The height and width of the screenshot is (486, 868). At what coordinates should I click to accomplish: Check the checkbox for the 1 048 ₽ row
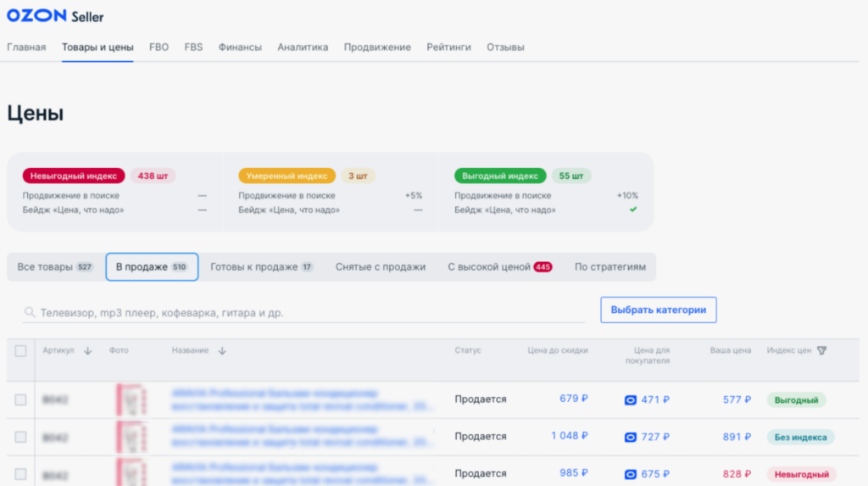(x=20, y=437)
